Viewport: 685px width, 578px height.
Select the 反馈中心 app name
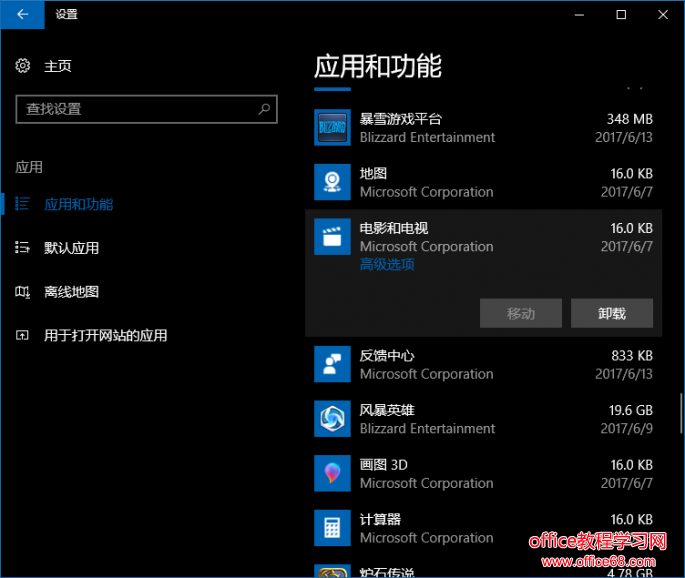[387, 356]
